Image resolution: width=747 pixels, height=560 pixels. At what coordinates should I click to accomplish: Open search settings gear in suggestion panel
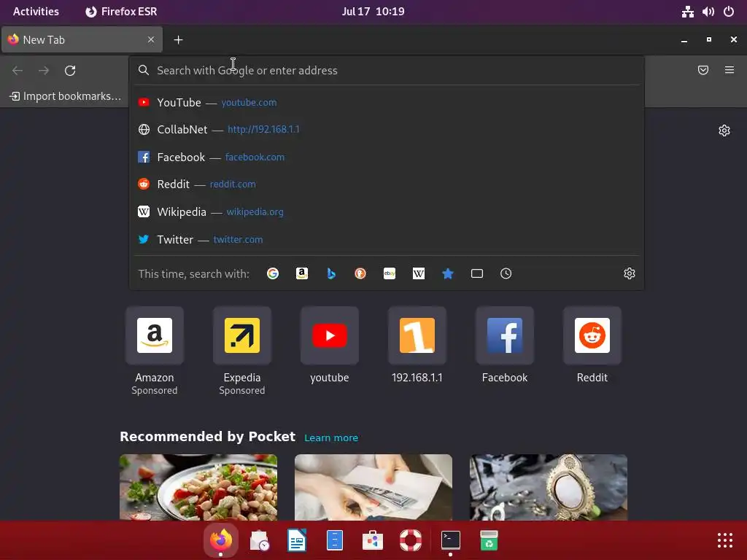point(630,273)
